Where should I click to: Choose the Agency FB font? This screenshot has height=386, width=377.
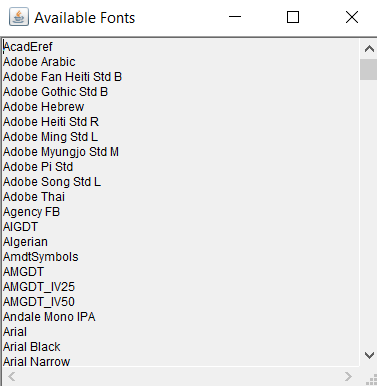[x=31, y=212]
